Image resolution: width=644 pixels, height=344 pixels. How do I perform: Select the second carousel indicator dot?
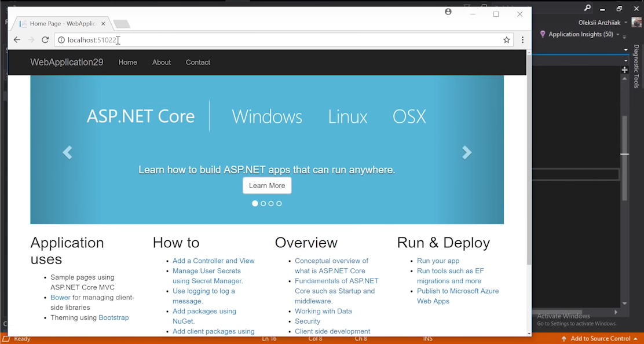coord(264,204)
